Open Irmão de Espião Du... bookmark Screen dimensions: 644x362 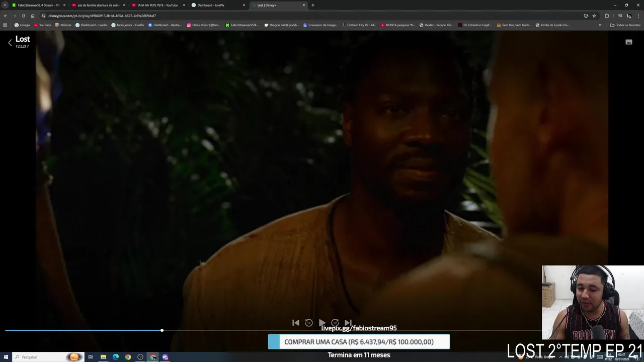[552, 25]
